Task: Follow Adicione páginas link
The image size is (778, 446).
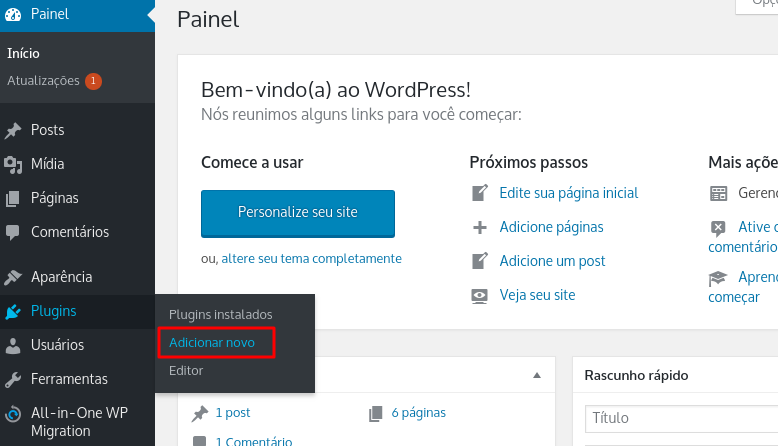Action: 551,227
